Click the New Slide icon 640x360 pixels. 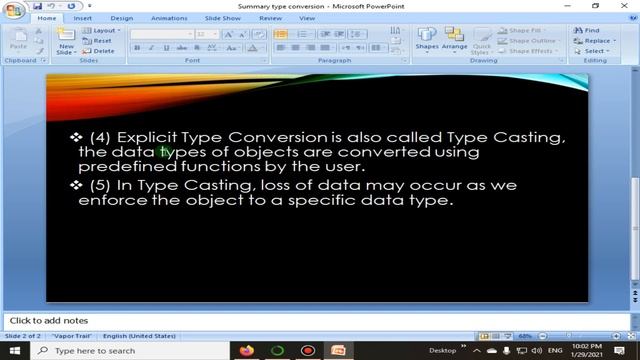coord(66,35)
